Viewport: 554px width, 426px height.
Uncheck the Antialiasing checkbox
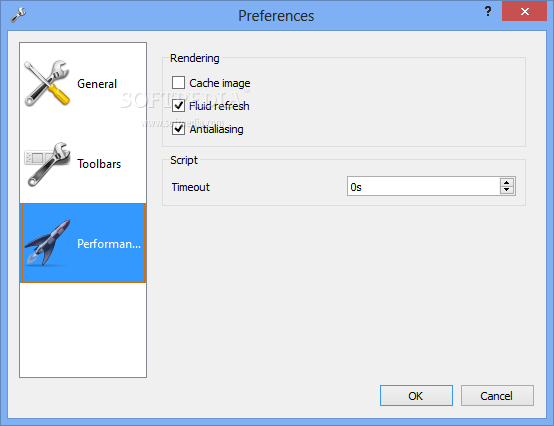coord(178,129)
